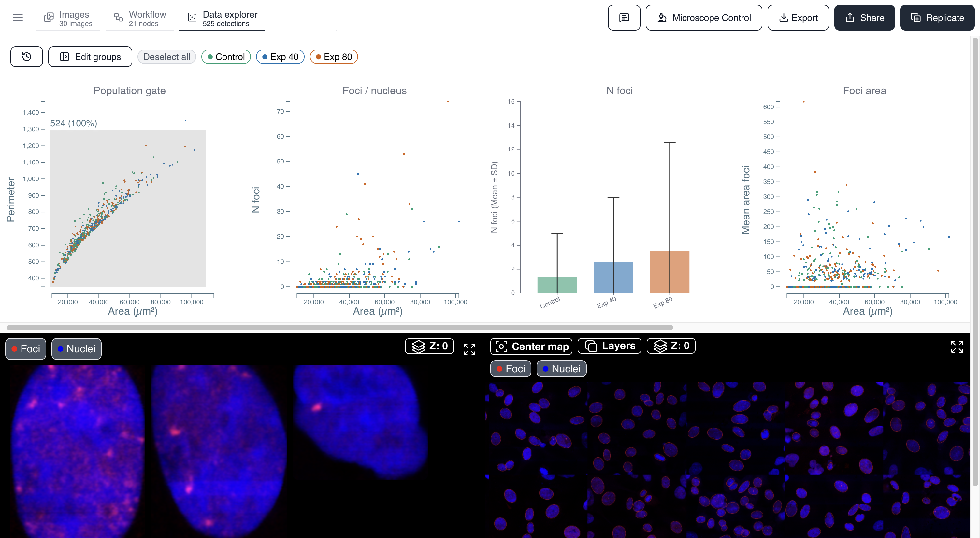Open the Layers selector in map viewer
This screenshot has width=980, height=538.
610,346
